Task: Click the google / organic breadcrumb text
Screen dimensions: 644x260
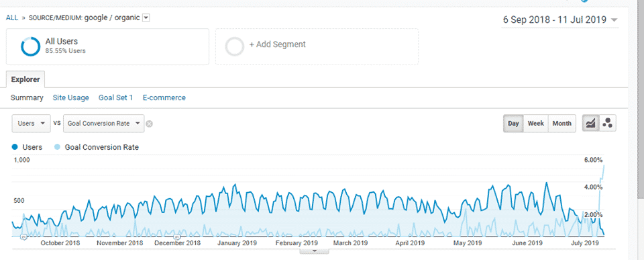Action: coord(112,18)
